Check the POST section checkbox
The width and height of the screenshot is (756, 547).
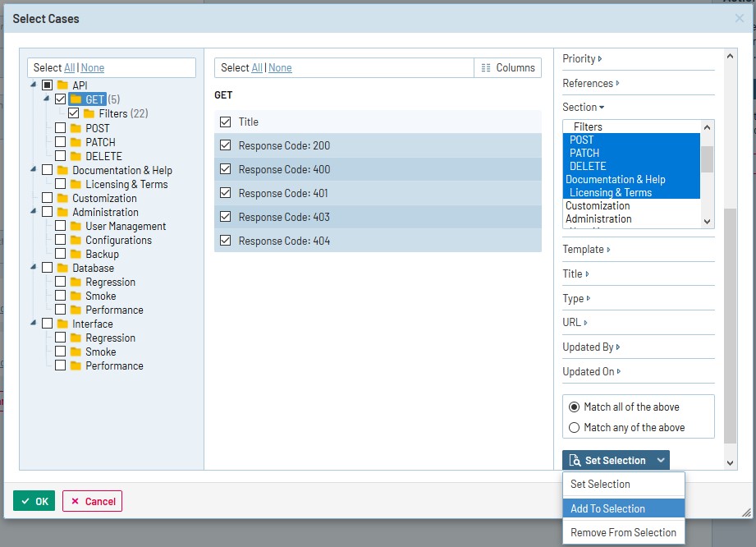pyautogui.click(x=61, y=128)
